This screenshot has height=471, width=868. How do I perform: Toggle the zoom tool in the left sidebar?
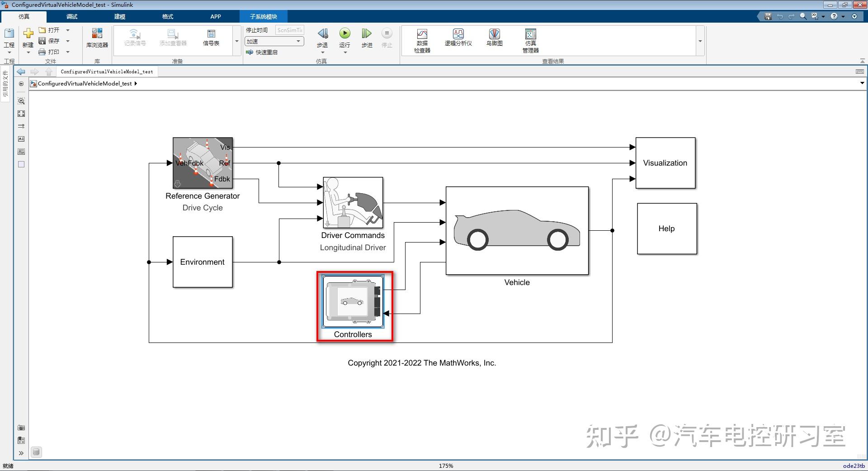[21, 101]
